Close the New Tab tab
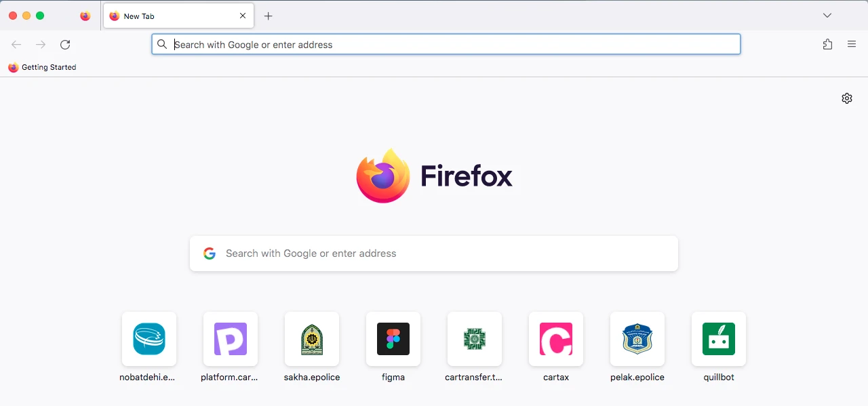 pos(243,16)
